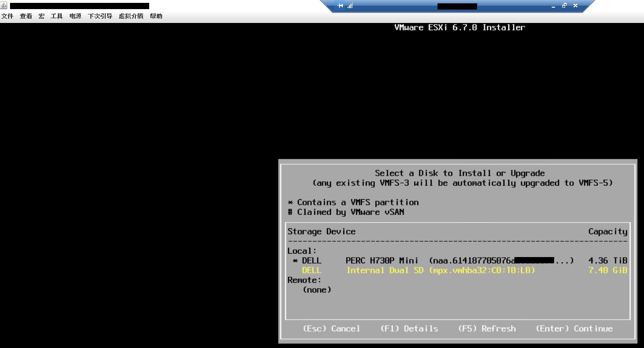The width and height of the screenshot is (644, 348).
Task: Click the Java icon in title bar
Action: (4, 6)
